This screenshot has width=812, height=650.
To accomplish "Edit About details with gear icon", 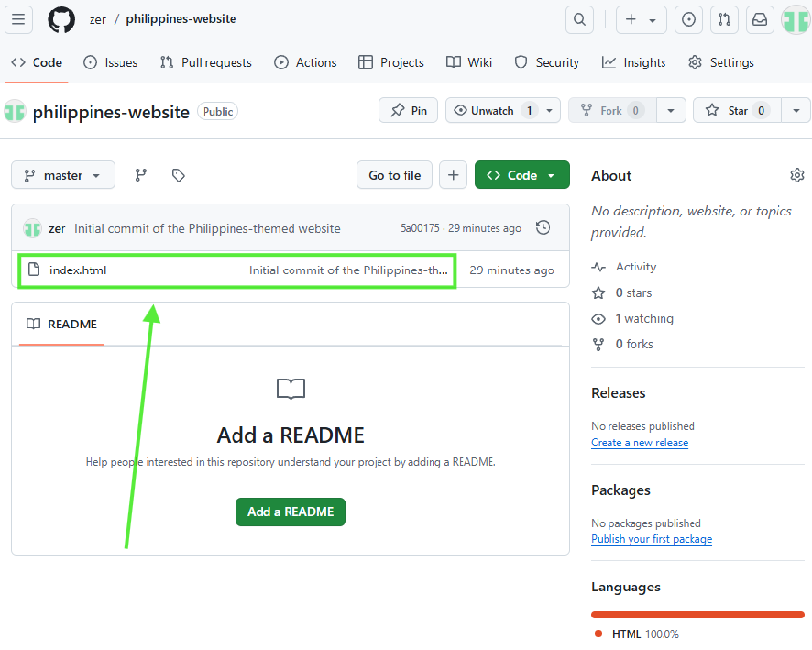I will pyautogui.click(x=796, y=175).
